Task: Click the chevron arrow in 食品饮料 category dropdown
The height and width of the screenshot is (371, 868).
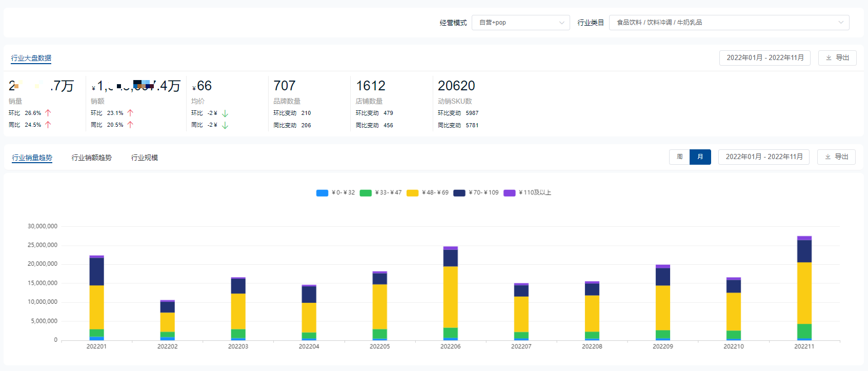Action: pos(841,23)
